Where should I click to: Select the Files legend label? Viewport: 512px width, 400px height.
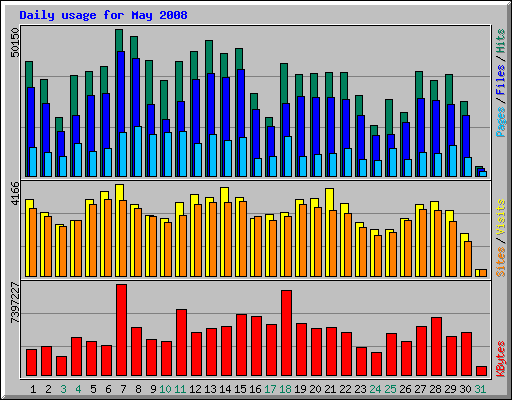[x=500, y=80]
